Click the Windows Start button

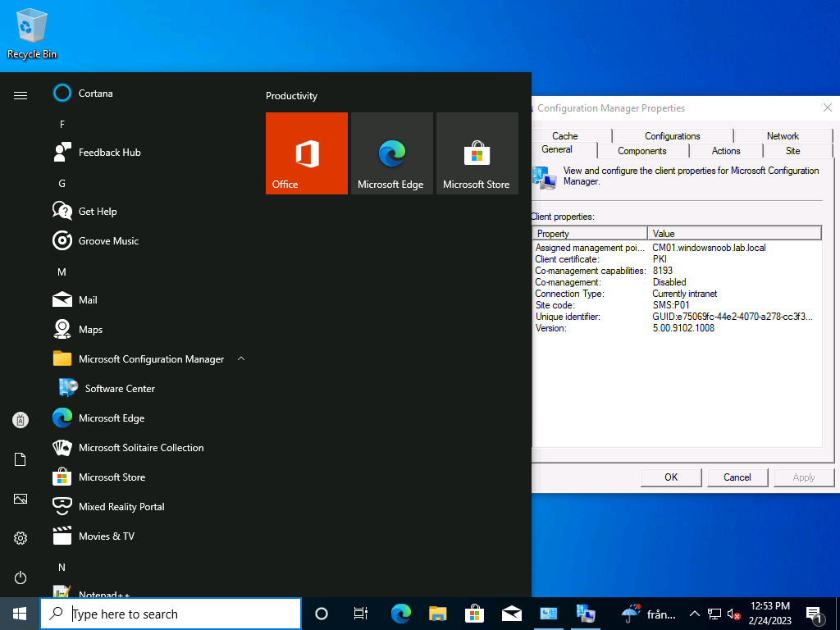coord(20,614)
